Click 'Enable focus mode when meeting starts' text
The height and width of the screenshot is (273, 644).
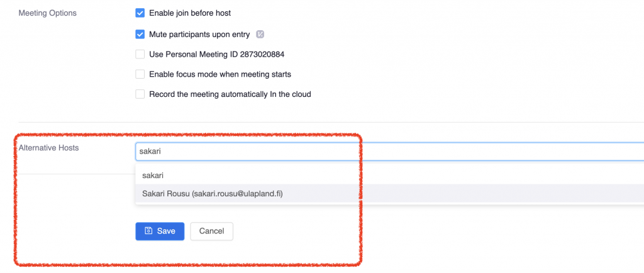pyautogui.click(x=220, y=74)
